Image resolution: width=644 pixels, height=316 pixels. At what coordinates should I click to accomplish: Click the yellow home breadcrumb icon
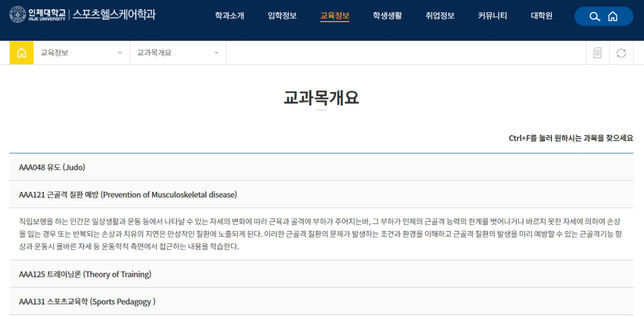[x=21, y=52]
